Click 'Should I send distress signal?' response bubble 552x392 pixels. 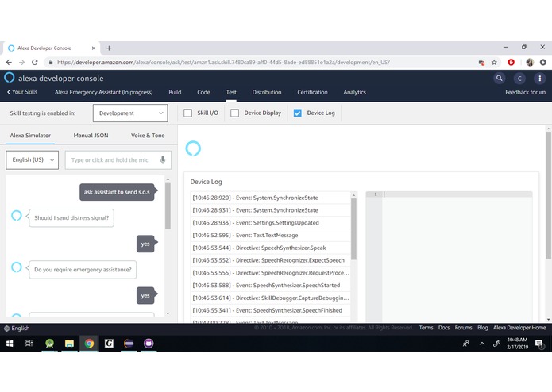click(x=71, y=218)
